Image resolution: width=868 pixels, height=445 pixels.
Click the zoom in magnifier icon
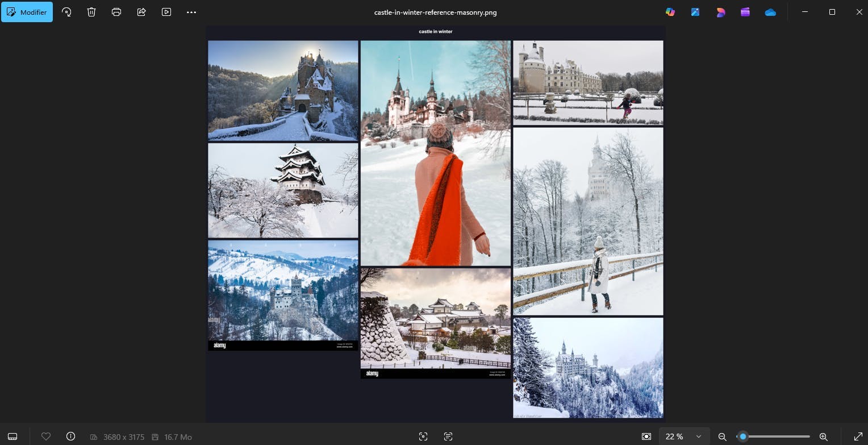823,436
